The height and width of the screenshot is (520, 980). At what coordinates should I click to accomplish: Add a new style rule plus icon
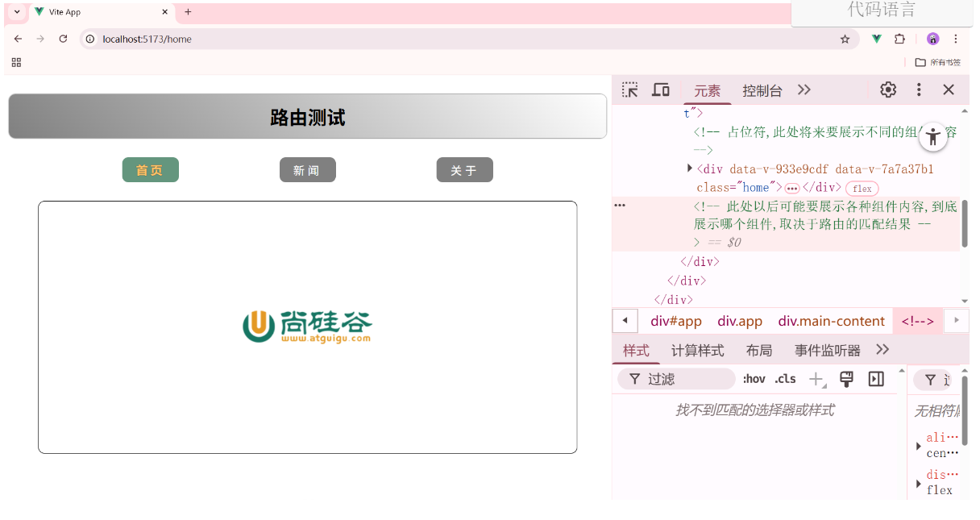pyautogui.click(x=816, y=379)
